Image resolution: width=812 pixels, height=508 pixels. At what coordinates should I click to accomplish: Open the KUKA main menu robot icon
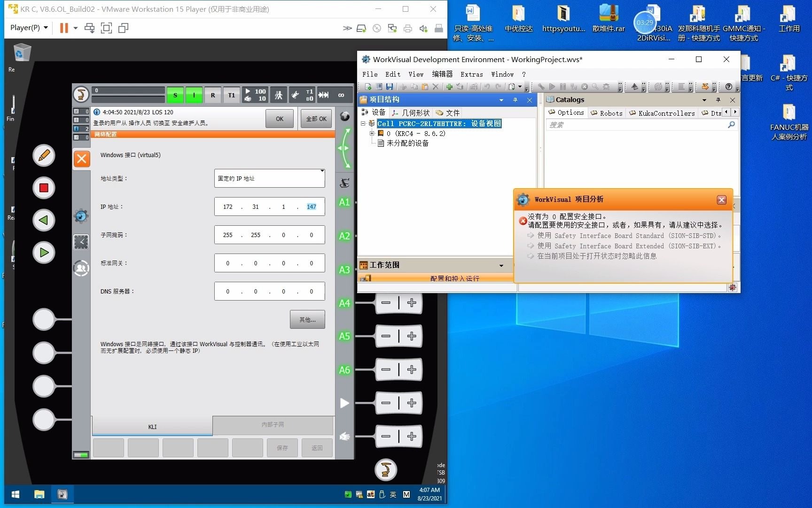[81, 95]
